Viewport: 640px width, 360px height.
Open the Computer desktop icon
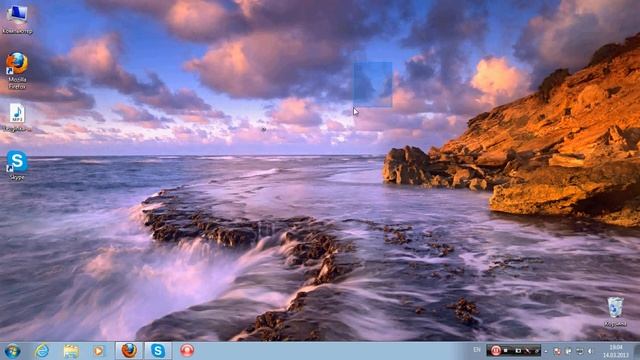(x=17, y=18)
